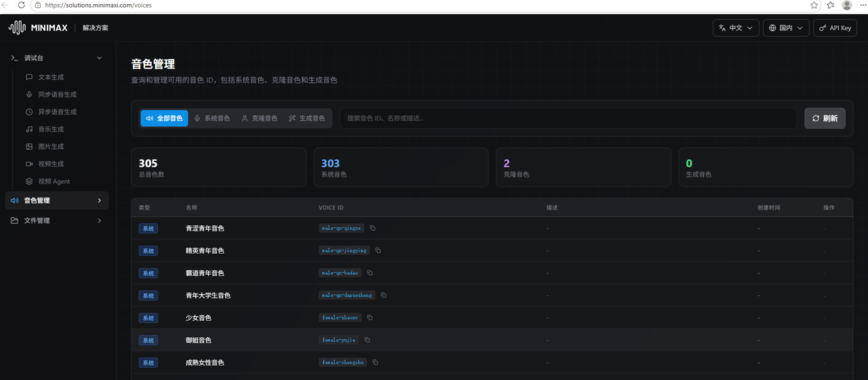Image resolution: width=868 pixels, height=380 pixels.
Task: Copy the voice ID female-shaonv
Action: (370, 318)
